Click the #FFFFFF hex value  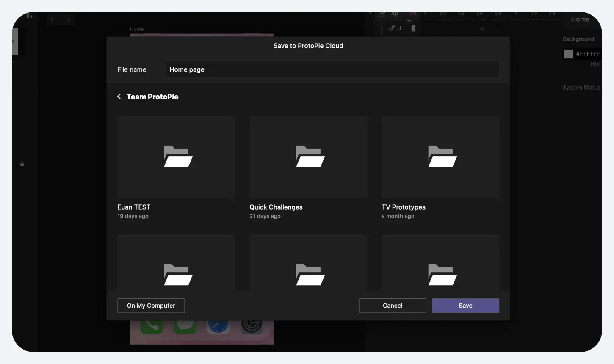point(588,54)
